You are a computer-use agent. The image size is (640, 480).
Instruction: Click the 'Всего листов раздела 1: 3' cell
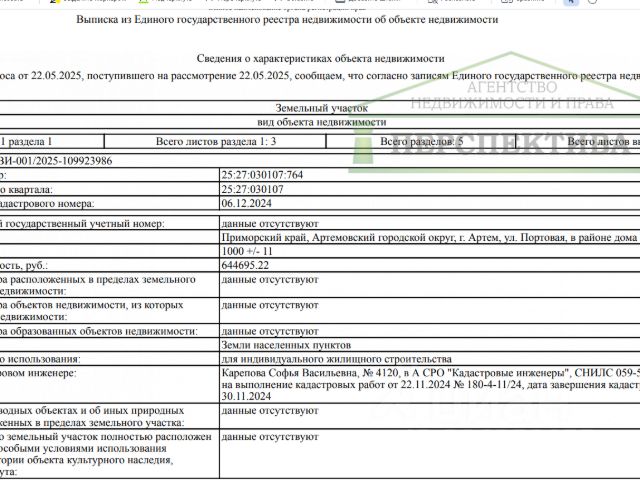tap(216, 142)
